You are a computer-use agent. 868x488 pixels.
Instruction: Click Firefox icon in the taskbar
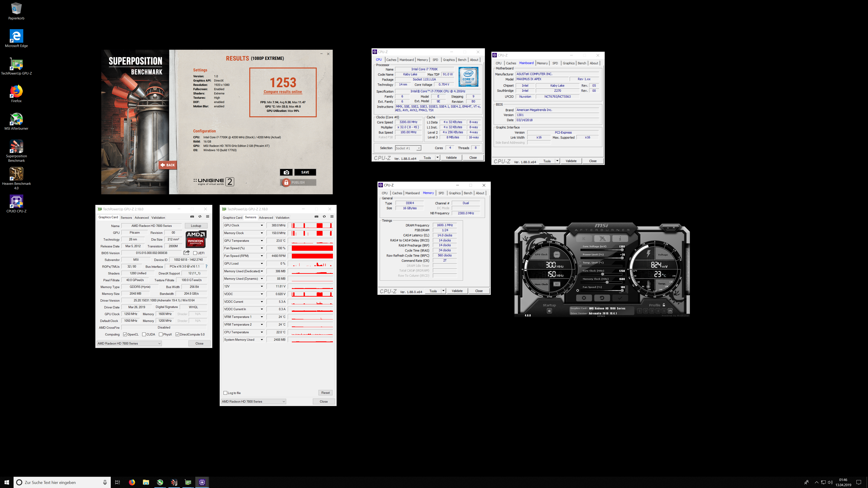[x=132, y=482]
